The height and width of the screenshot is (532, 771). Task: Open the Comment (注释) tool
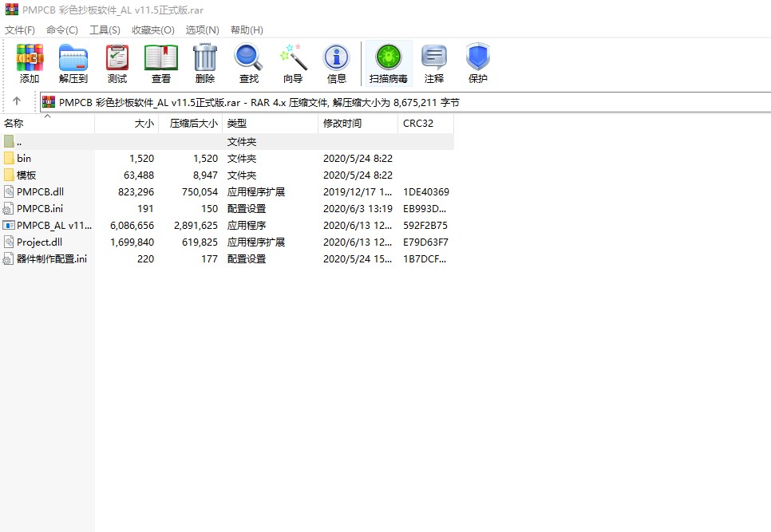point(434,57)
